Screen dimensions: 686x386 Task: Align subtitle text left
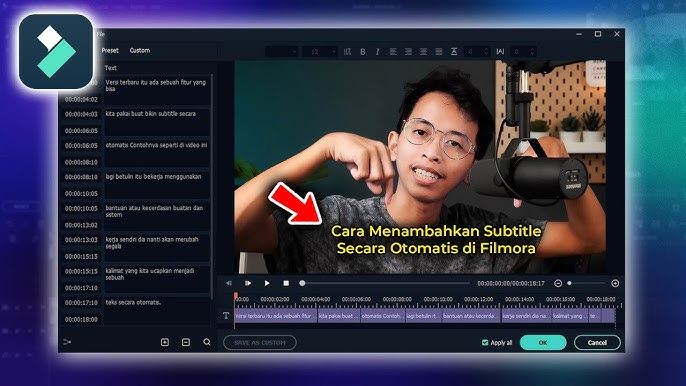(x=393, y=52)
